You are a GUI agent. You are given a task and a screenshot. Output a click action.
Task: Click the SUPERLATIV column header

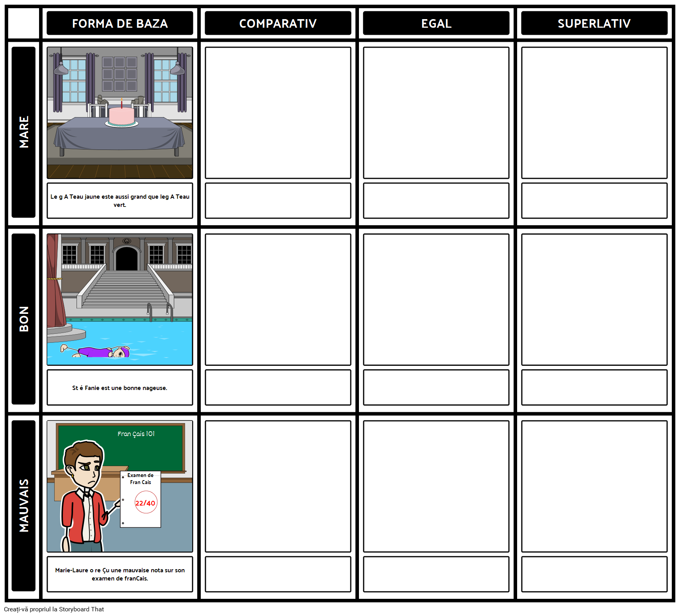[x=594, y=23]
